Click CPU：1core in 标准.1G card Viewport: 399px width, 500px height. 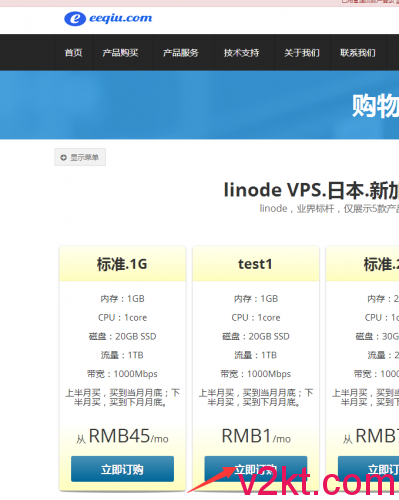[122, 318]
